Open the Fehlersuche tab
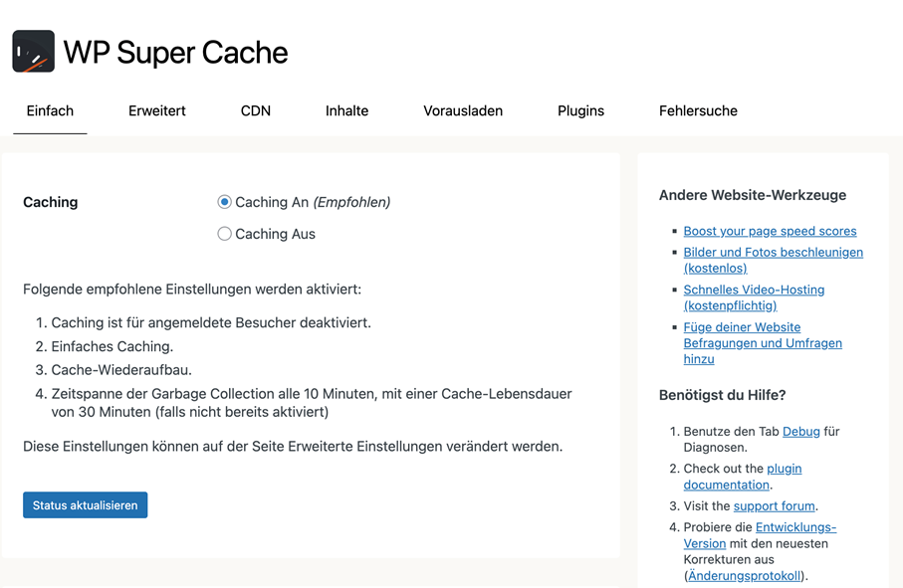This screenshot has height=588, width=903. (x=698, y=110)
